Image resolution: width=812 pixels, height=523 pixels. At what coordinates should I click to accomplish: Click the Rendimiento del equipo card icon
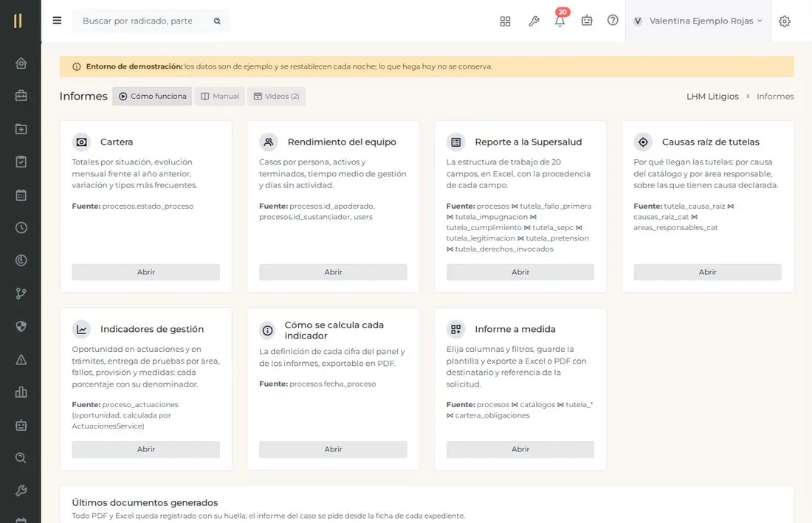click(268, 142)
